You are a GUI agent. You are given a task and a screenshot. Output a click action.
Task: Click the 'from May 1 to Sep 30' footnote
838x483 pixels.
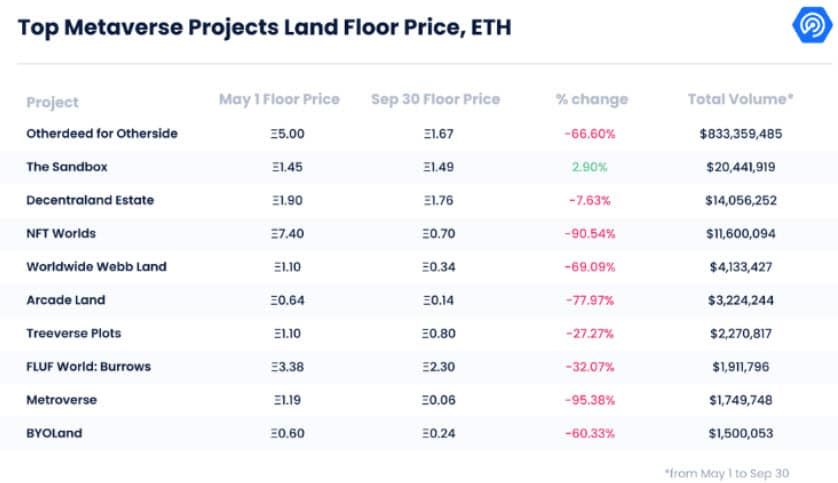[x=727, y=473]
